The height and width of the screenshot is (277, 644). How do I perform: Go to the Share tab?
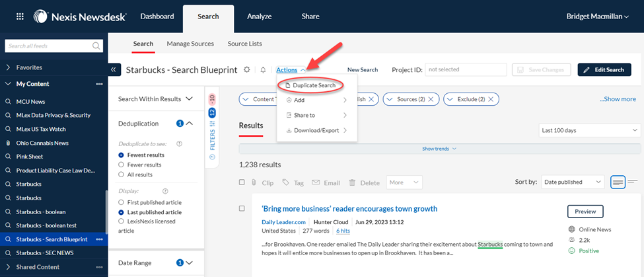pos(310,17)
